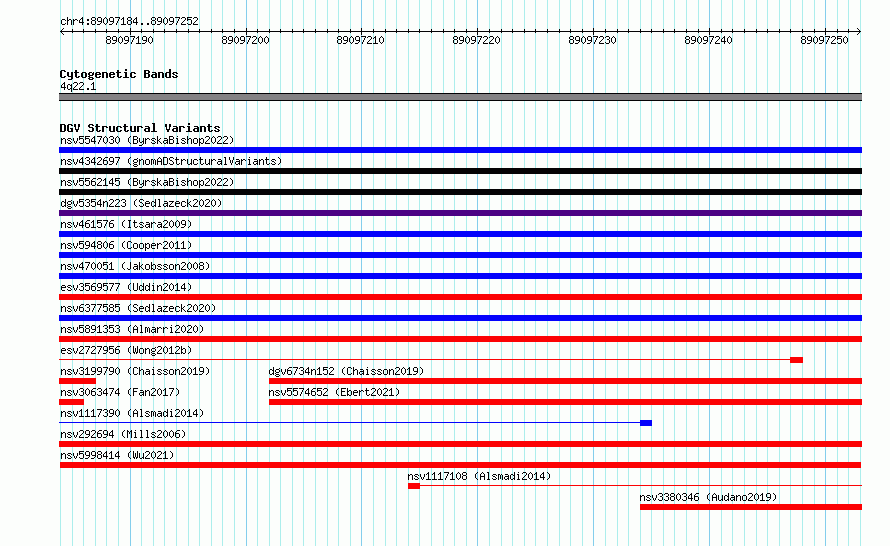Viewport: 890px width, 546px height.
Task: Click ruler position 89097250
Action: coord(824,40)
